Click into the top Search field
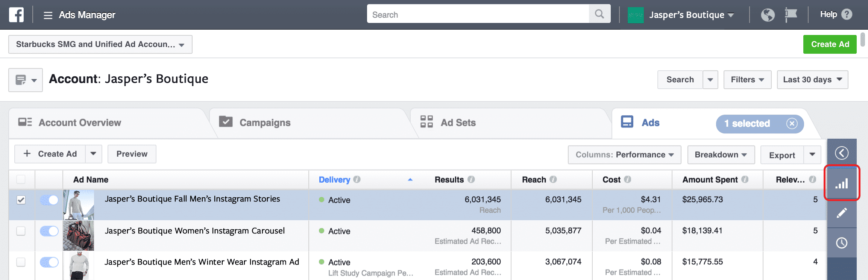This screenshot has height=280, width=868. coord(478,14)
